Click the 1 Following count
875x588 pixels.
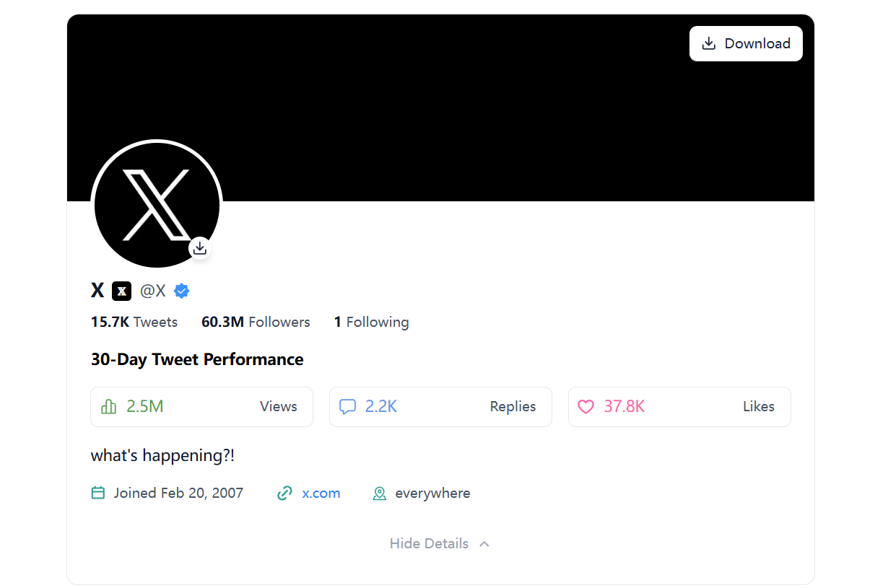point(371,322)
